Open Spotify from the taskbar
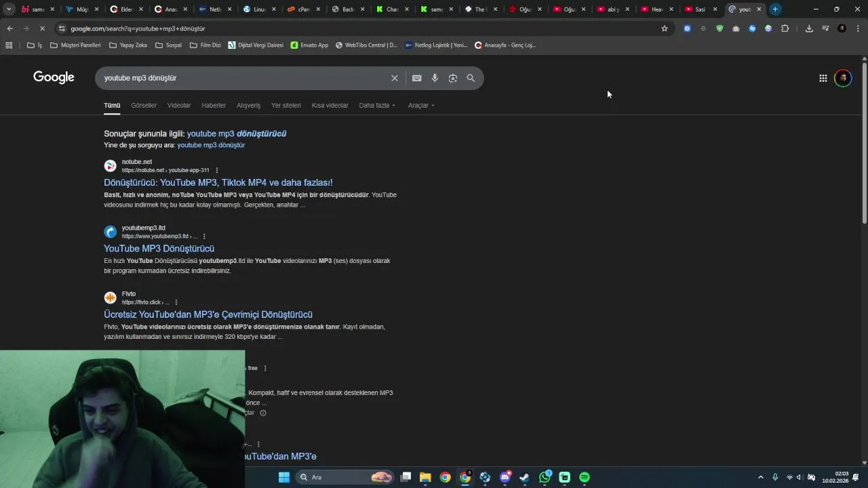This screenshot has height=488, width=868. (585, 477)
